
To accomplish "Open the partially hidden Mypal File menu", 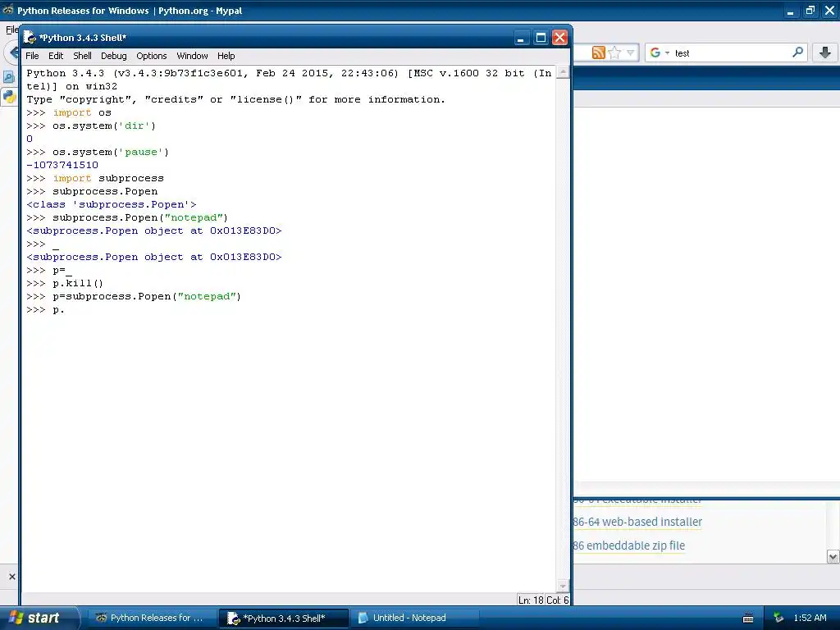I will pos(11,30).
